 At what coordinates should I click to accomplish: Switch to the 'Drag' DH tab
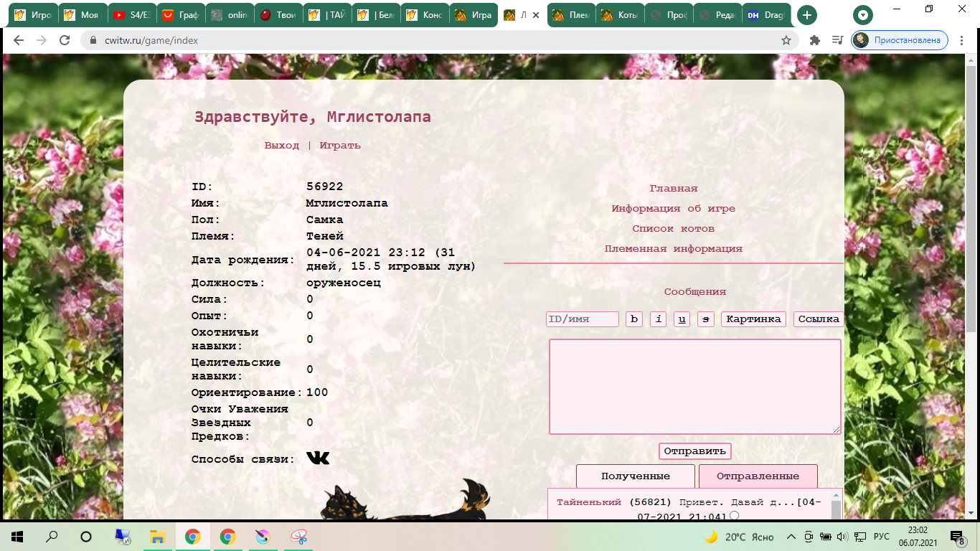(x=767, y=15)
